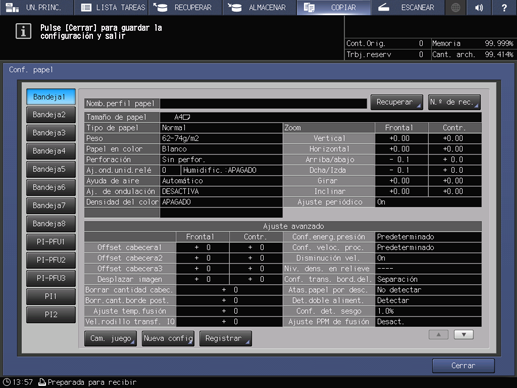Open the Cam. juego popup button
Screen dimensions: 517x388
click(110, 338)
